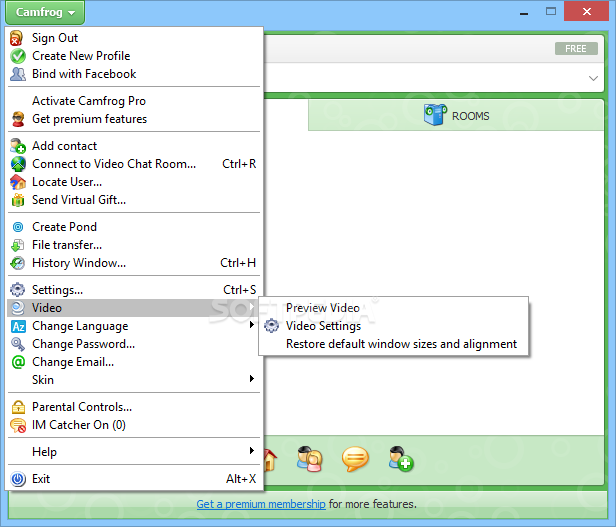Image resolution: width=616 pixels, height=527 pixels.
Task: Switch to the ROOMS tab
Action: coord(456,116)
